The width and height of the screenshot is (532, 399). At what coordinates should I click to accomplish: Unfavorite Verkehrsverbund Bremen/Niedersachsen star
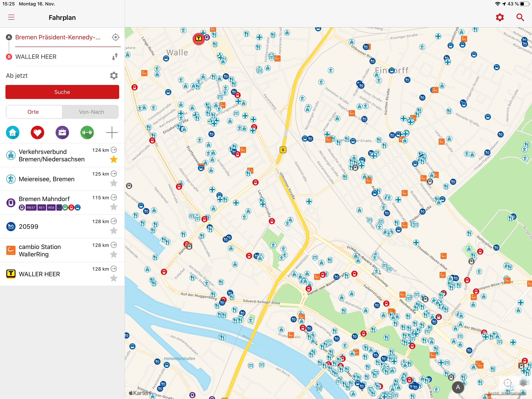[x=114, y=159]
